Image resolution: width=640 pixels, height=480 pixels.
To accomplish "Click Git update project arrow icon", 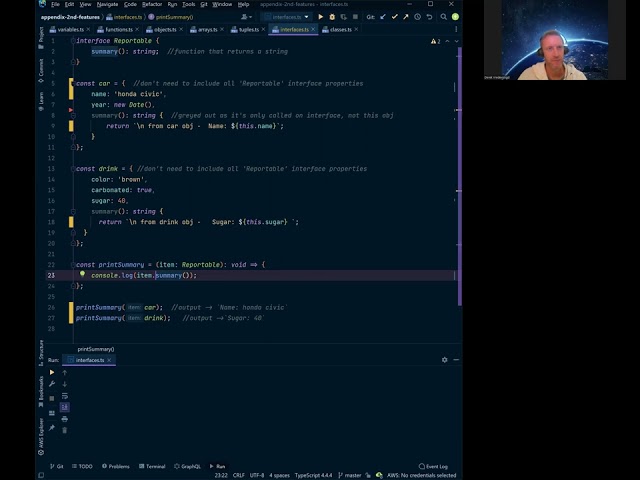I will [x=383, y=17].
